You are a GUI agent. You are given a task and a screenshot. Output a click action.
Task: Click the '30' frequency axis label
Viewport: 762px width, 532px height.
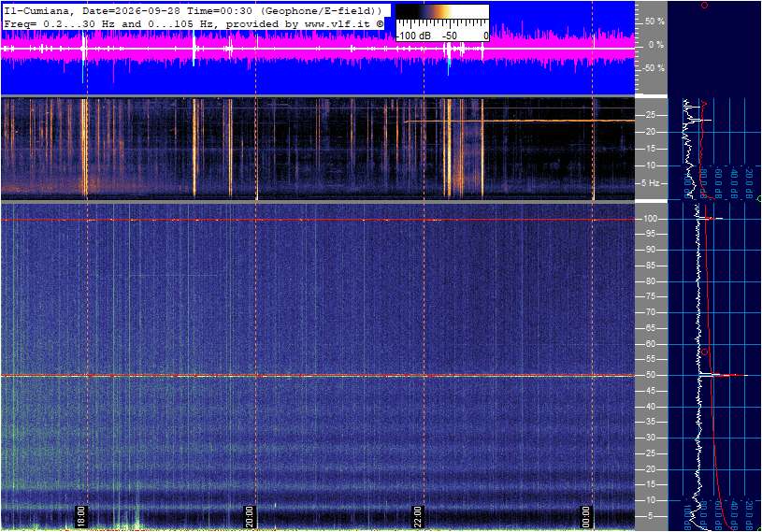[650, 438]
